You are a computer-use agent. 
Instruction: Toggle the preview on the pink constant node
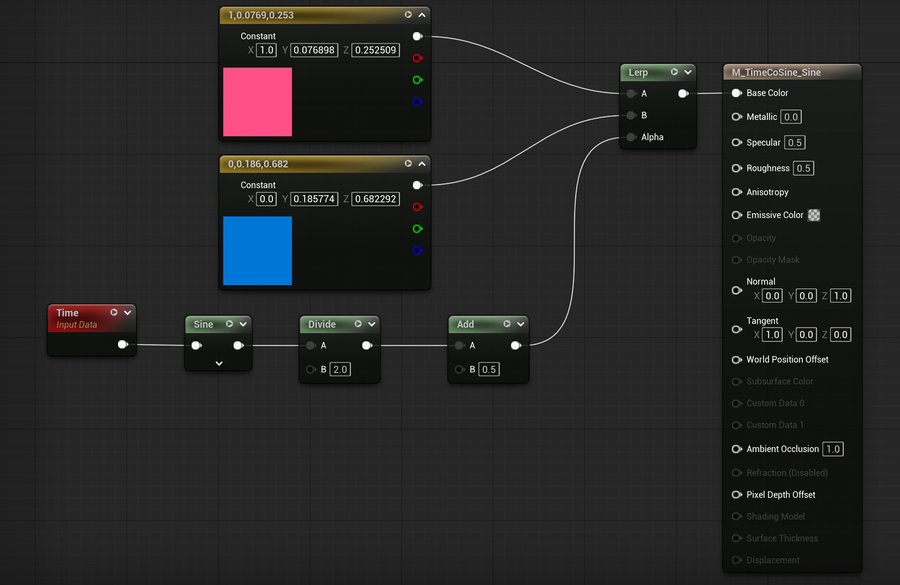point(408,14)
